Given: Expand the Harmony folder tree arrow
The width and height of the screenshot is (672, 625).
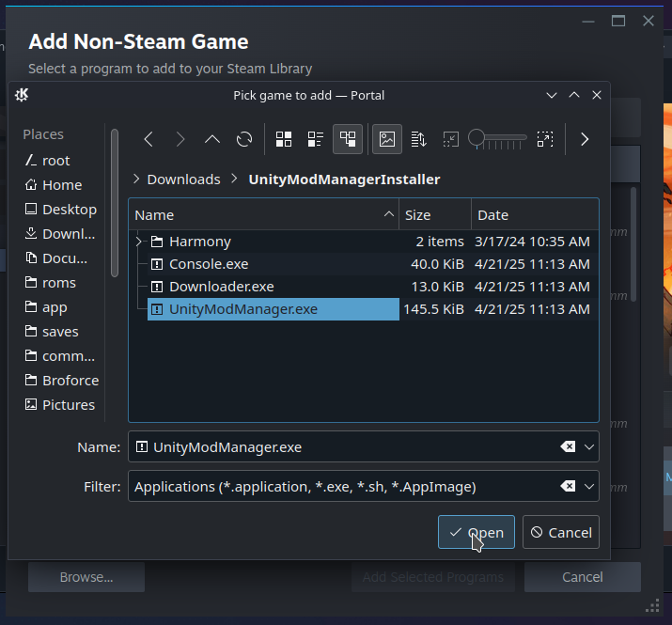Looking at the screenshot, I should 138,242.
